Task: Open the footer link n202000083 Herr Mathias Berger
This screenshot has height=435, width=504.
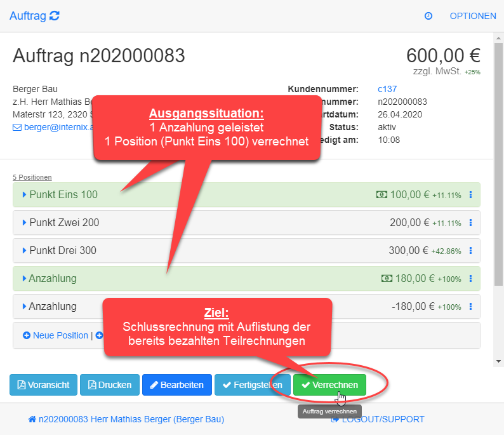Action: tap(126, 419)
